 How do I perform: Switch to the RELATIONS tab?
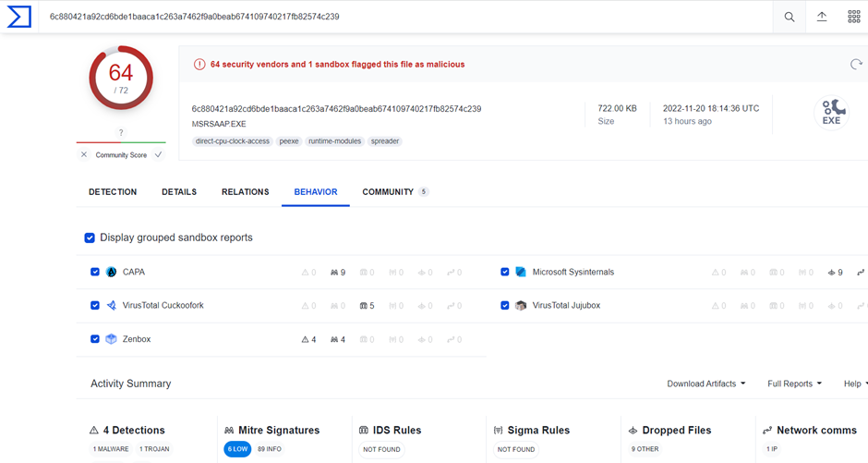point(246,191)
